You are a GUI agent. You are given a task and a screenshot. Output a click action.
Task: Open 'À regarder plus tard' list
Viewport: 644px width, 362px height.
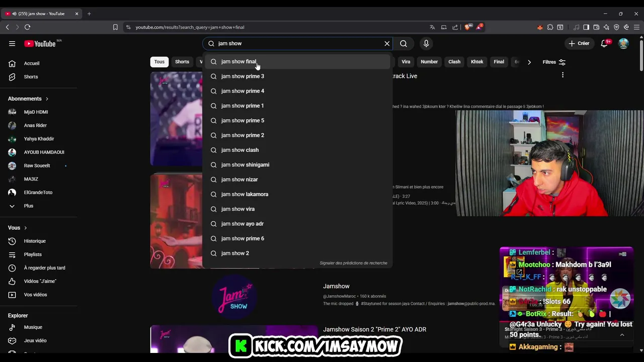(x=39, y=268)
